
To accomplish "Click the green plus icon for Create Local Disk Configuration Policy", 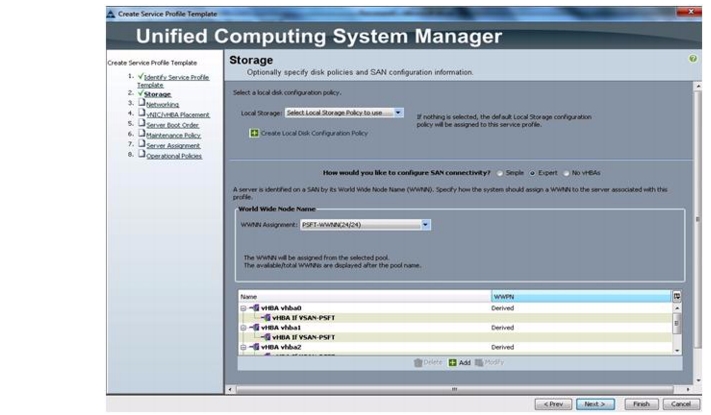I will (254, 133).
